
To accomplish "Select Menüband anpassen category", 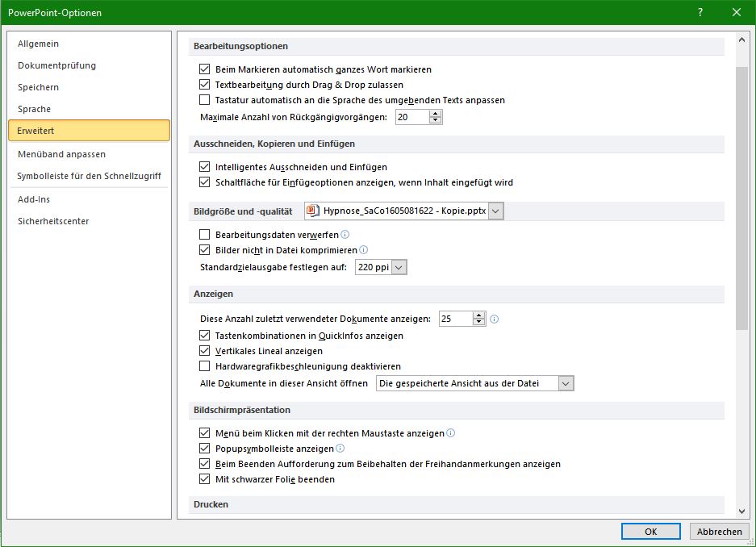I will point(61,154).
